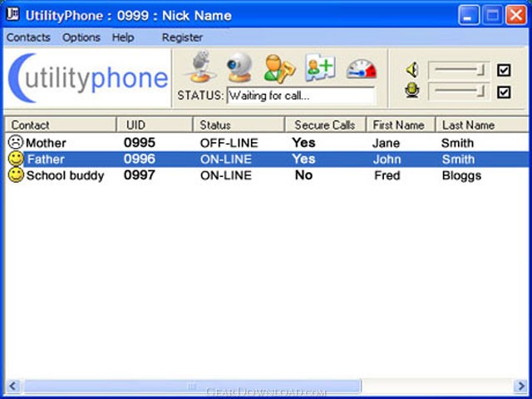Select the Mother contact row
The width and height of the screenshot is (532, 399).
coord(266,142)
